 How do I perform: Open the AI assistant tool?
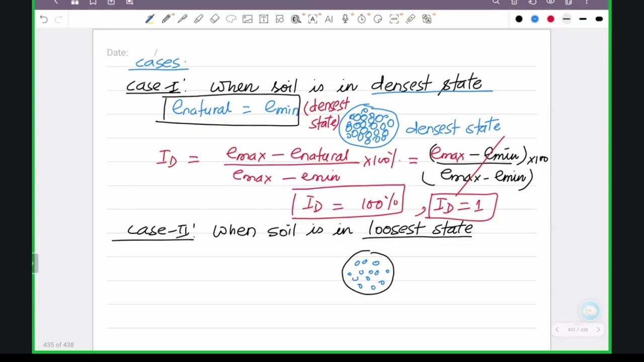(x=329, y=19)
